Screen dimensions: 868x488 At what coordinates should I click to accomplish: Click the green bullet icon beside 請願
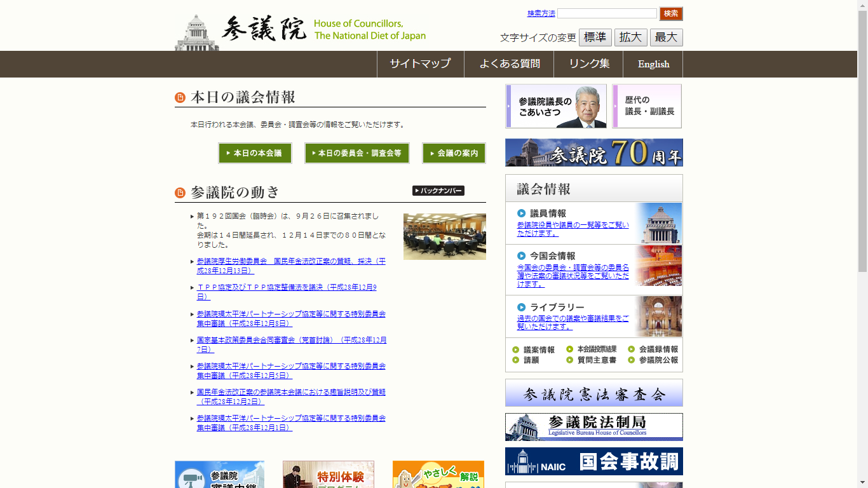coord(516,360)
